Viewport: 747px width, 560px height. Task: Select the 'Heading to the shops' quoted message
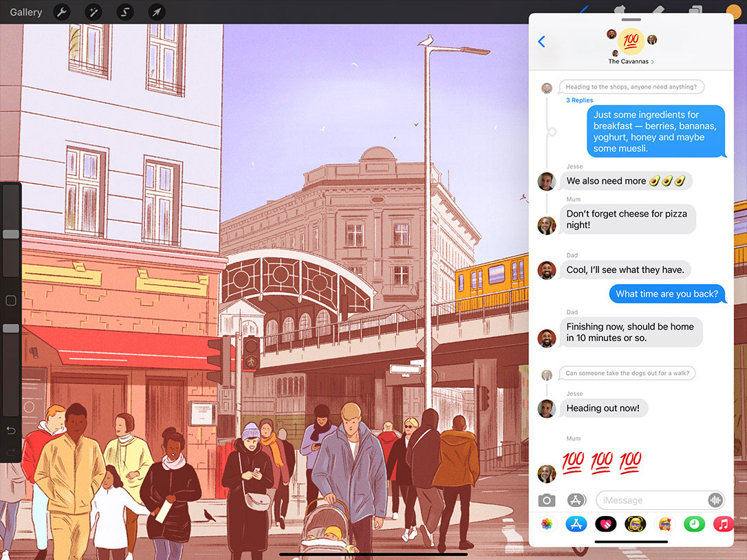pyautogui.click(x=631, y=87)
